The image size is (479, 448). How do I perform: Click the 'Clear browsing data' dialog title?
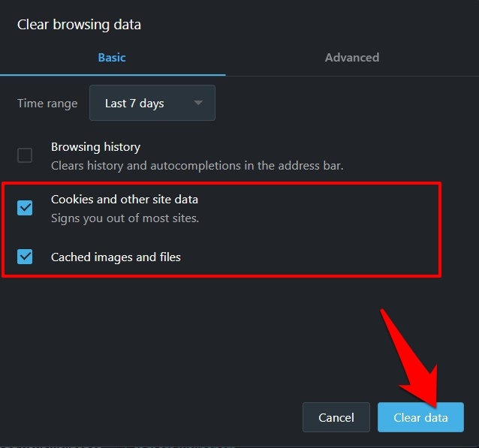(79, 25)
